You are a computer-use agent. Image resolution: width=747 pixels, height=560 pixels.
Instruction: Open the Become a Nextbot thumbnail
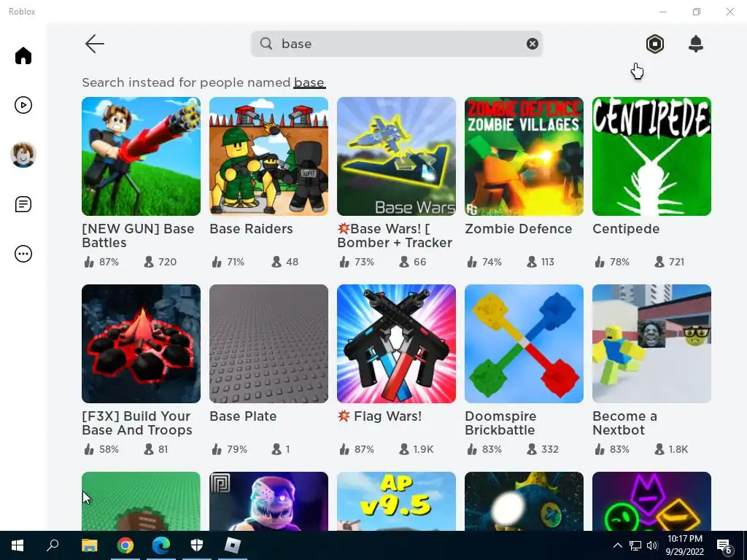pos(651,344)
